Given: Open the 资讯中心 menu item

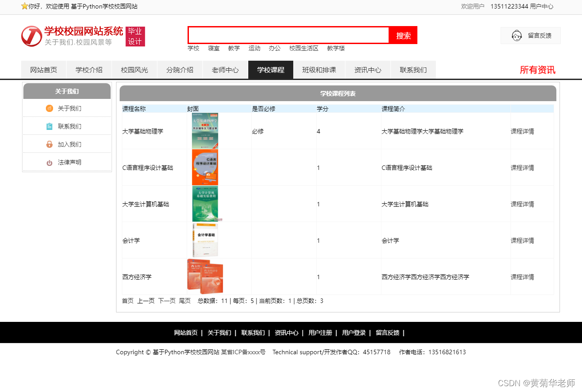Looking at the screenshot, I should [x=368, y=70].
